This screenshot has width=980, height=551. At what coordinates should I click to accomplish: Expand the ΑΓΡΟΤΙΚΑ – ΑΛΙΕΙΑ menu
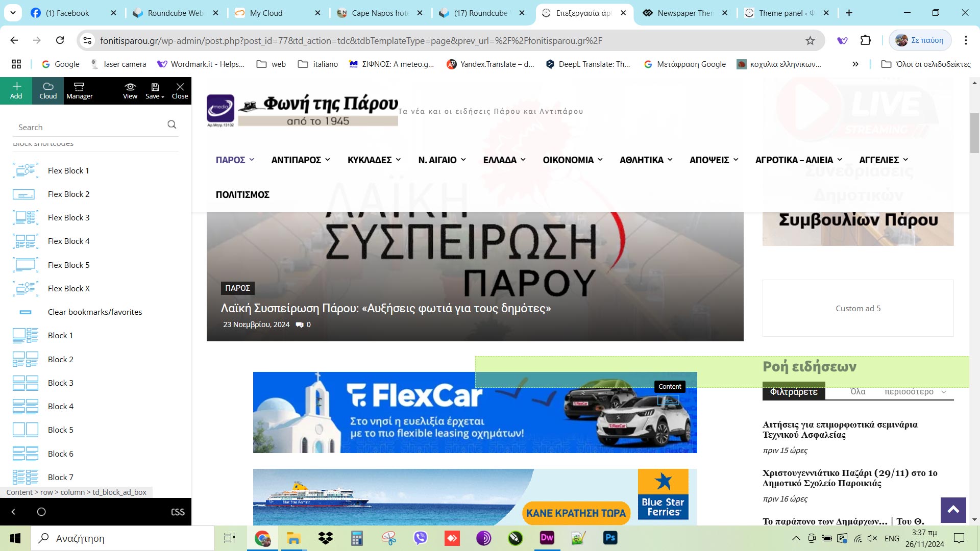point(799,160)
